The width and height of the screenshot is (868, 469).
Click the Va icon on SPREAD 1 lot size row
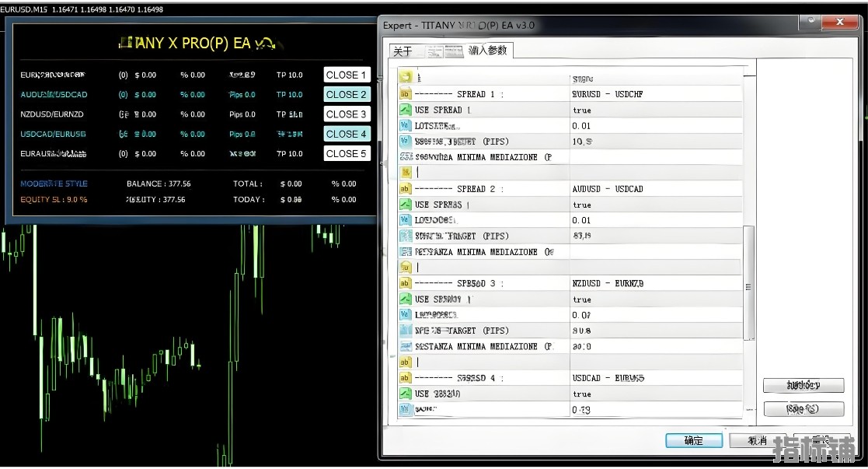pos(405,126)
